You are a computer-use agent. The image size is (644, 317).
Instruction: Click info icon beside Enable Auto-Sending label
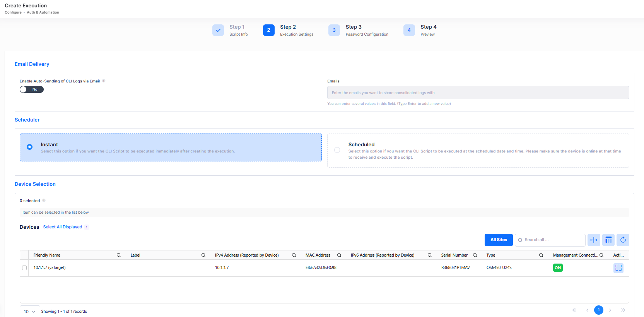[x=104, y=81]
